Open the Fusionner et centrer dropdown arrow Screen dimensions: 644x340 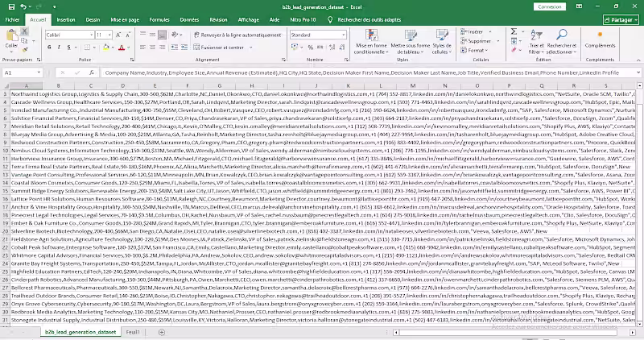250,48
